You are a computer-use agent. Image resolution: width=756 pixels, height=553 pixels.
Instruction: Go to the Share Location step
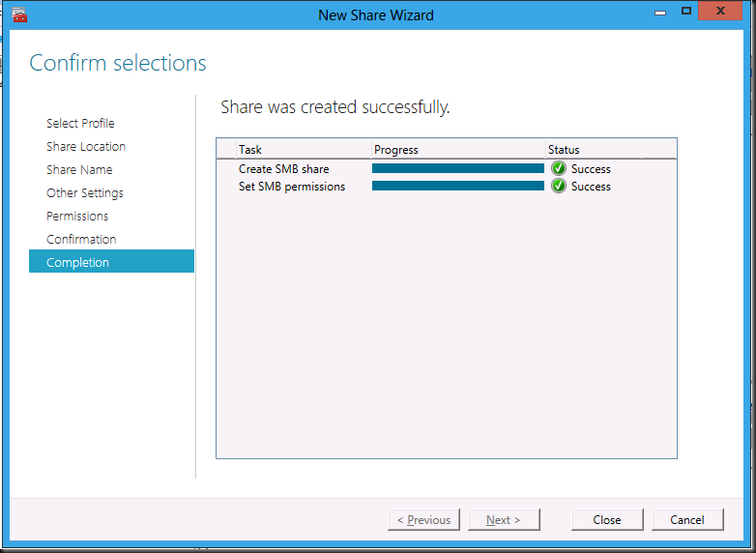(86, 147)
